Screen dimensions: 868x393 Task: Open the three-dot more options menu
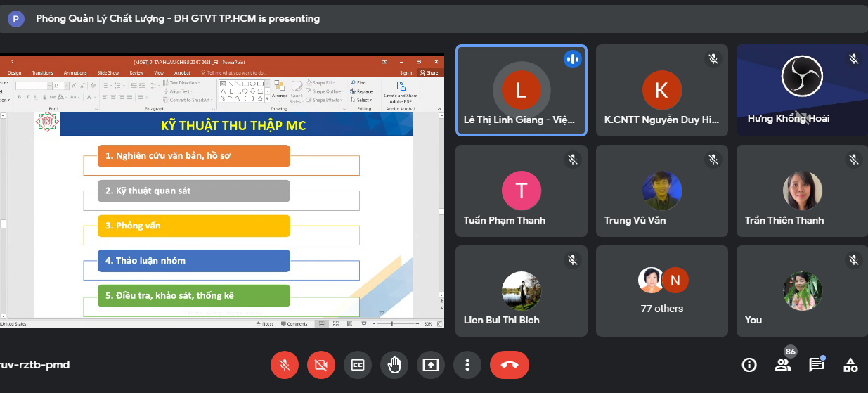[x=467, y=365]
